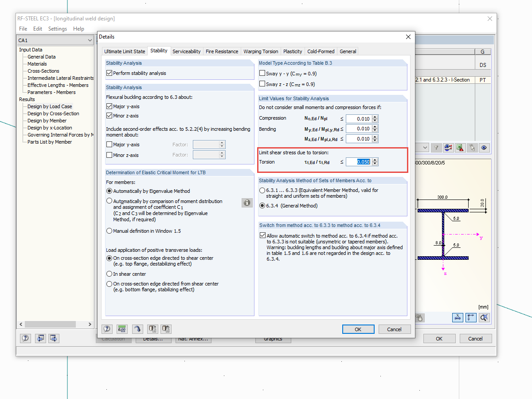The height and width of the screenshot is (399, 532).
Task: Switch to the Fire Resistance tab
Action: 222,51
